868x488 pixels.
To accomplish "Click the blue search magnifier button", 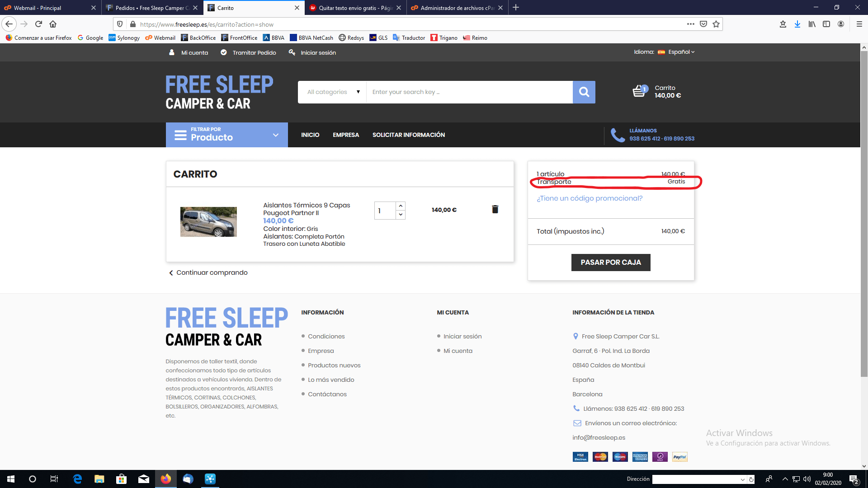I will (584, 92).
